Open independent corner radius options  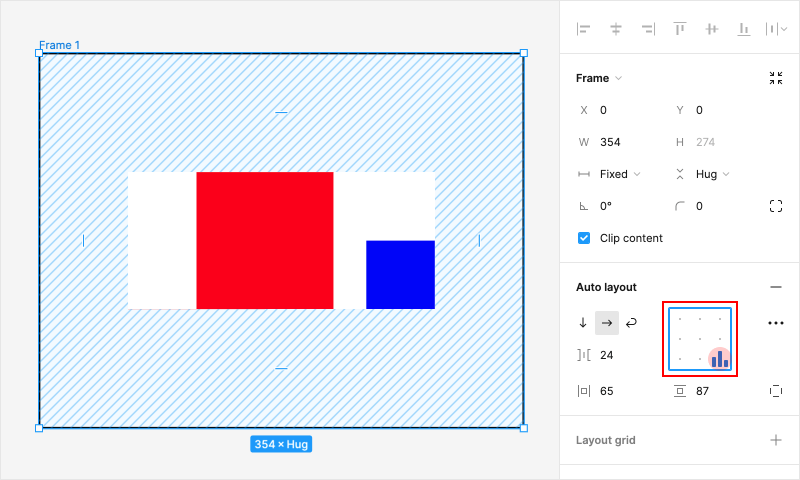coord(776,206)
